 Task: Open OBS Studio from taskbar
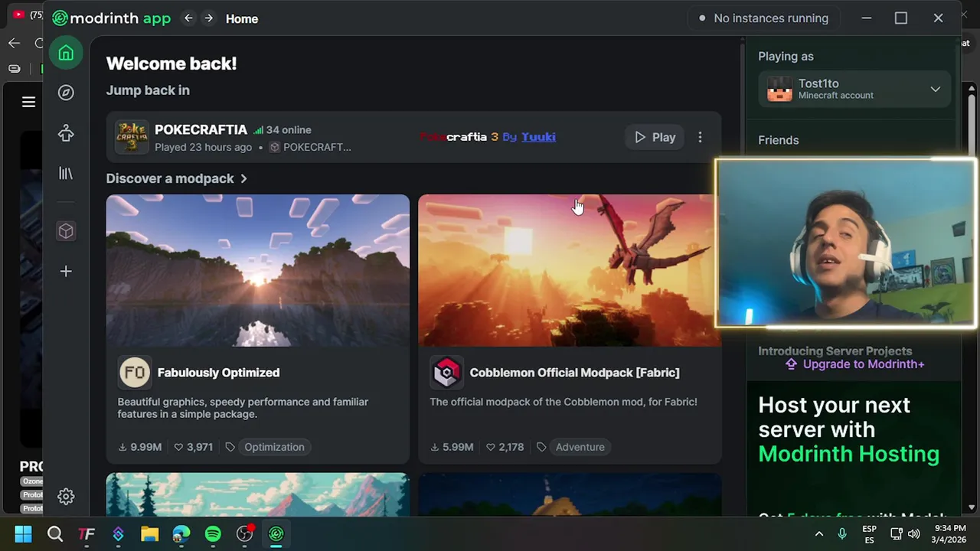tap(244, 533)
